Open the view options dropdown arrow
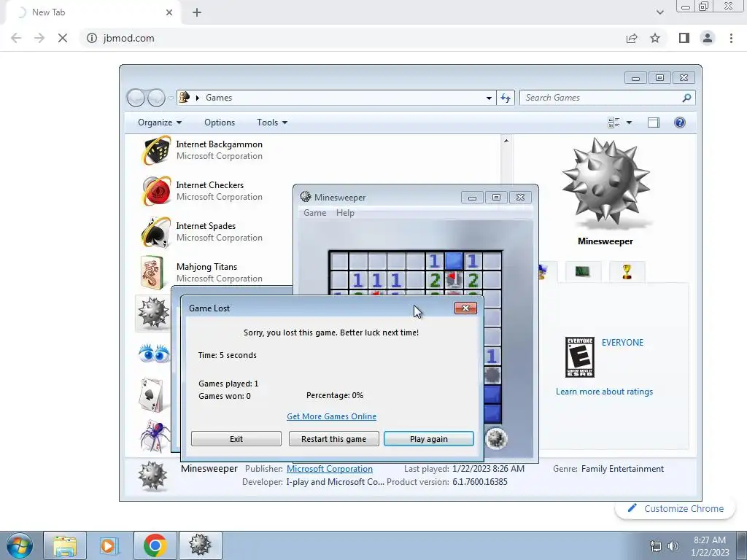 tap(629, 122)
